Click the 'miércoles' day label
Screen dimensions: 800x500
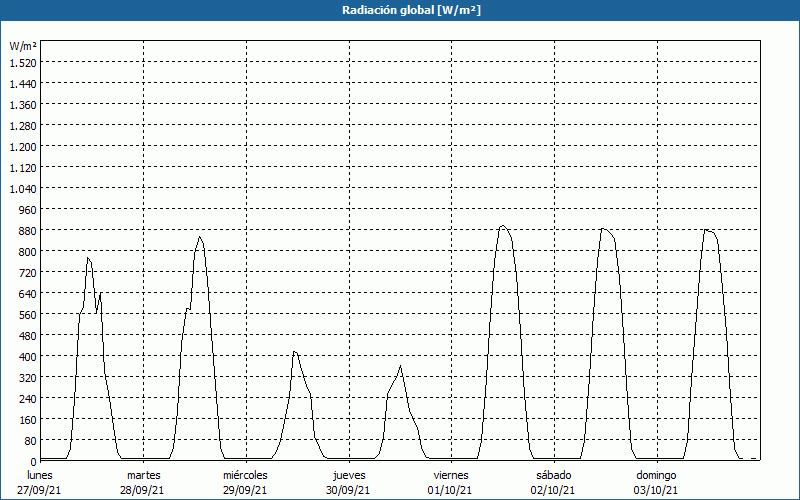(x=245, y=475)
